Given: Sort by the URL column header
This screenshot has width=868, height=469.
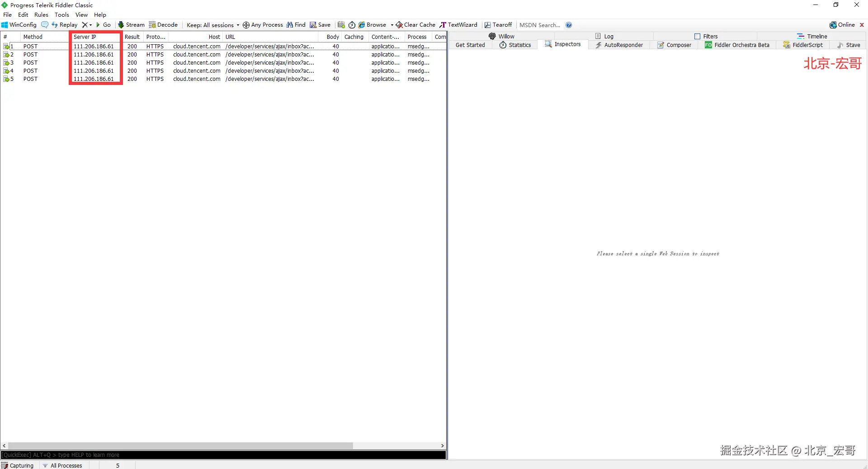Looking at the screenshot, I should click(x=271, y=37).
